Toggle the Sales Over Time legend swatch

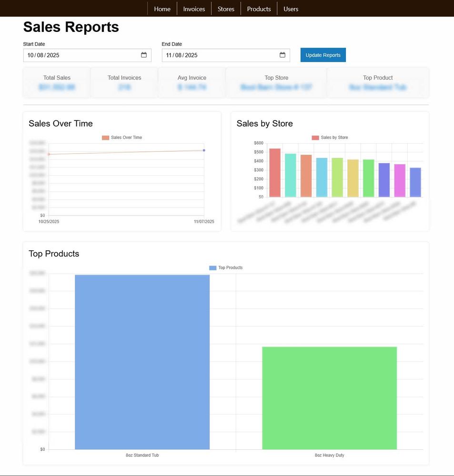pos(105,138)
